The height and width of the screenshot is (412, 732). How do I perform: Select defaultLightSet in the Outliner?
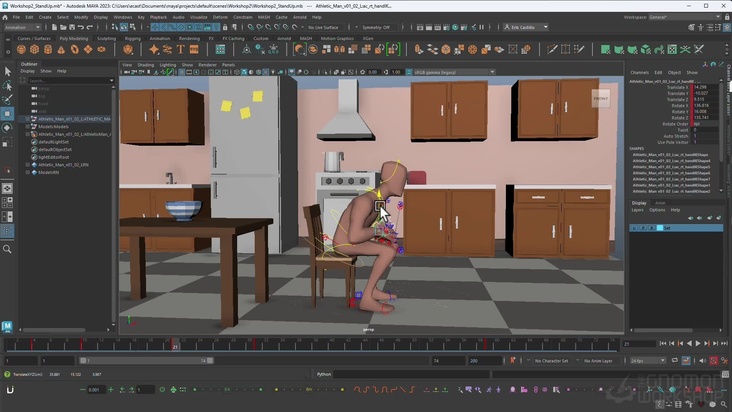(54, 141)
